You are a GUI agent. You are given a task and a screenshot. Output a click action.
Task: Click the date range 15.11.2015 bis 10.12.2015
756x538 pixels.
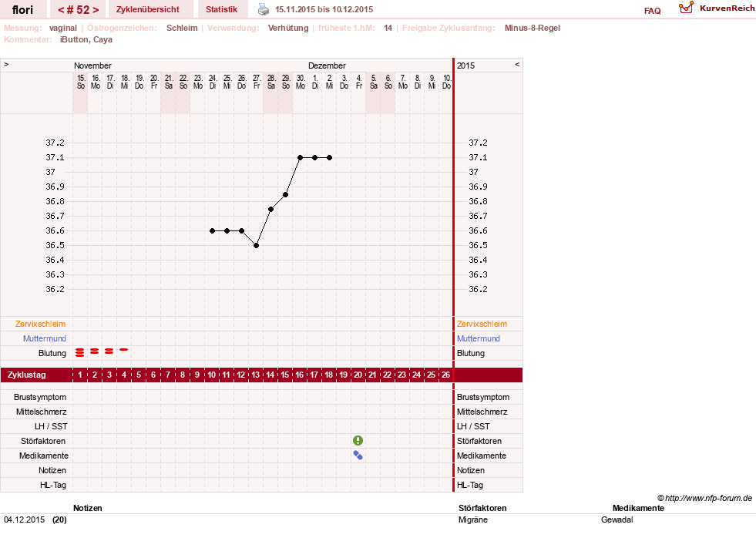point(324,9)
